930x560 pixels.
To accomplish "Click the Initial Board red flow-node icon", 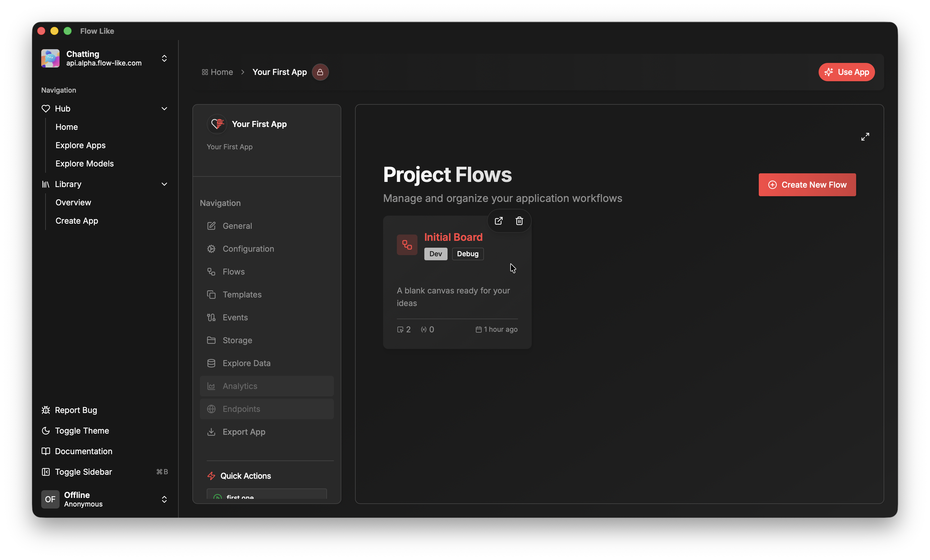I will coord(407,245).
